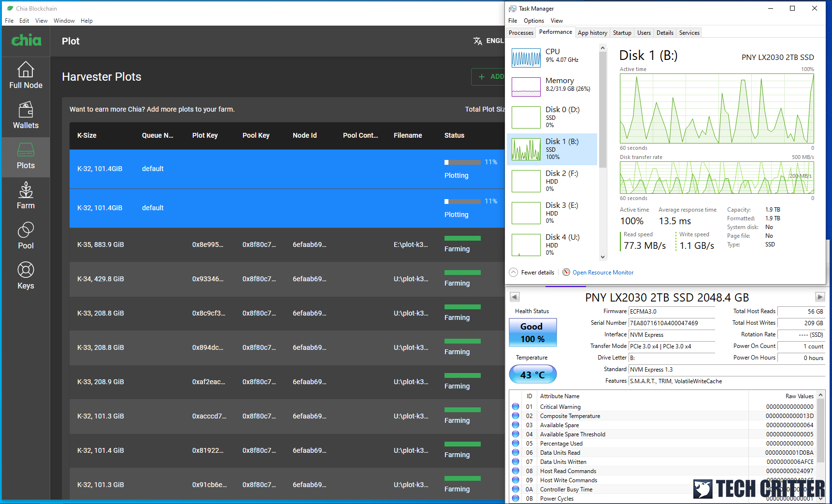The image size is (832, 504).
Task: Open the Chia File menu
Action: [9, 21]
